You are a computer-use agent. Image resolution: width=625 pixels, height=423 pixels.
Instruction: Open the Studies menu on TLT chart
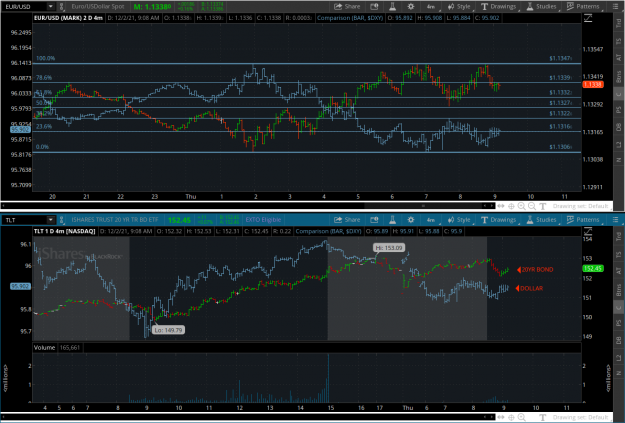pos(542,220)
